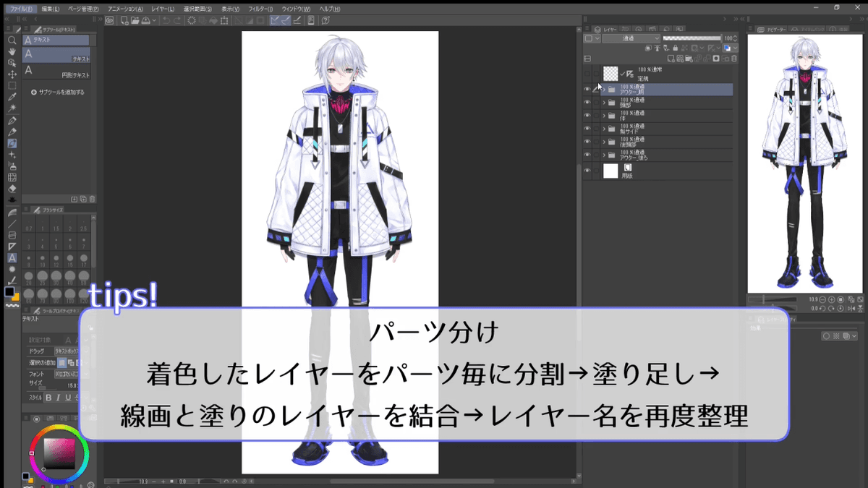The image size is (868, 488).
Task: Expand the 髪サイド layer folder
Action: 604,130
